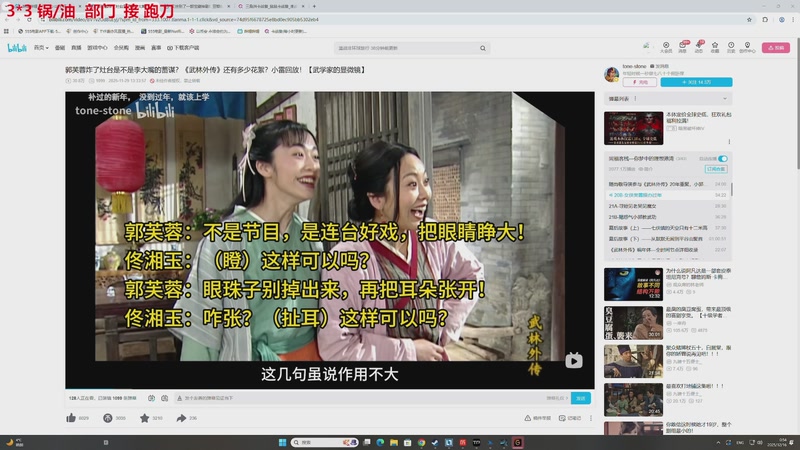Select playlist item 21A
Image resolution: width=800 pixels, height=450 pixels.
[x=667, y=206]
